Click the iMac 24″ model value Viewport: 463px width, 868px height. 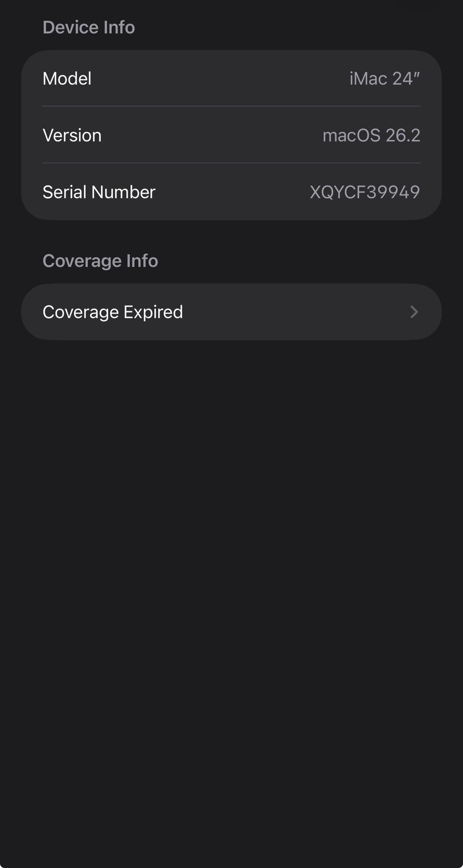[x=384, y=79]
